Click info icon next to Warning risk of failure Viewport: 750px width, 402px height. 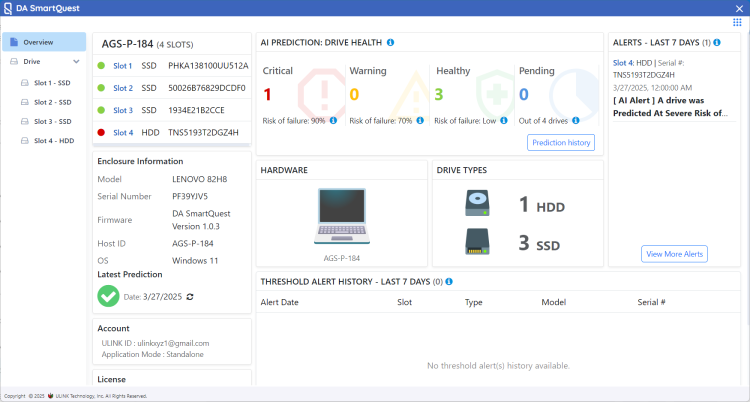tap(419, 120)
